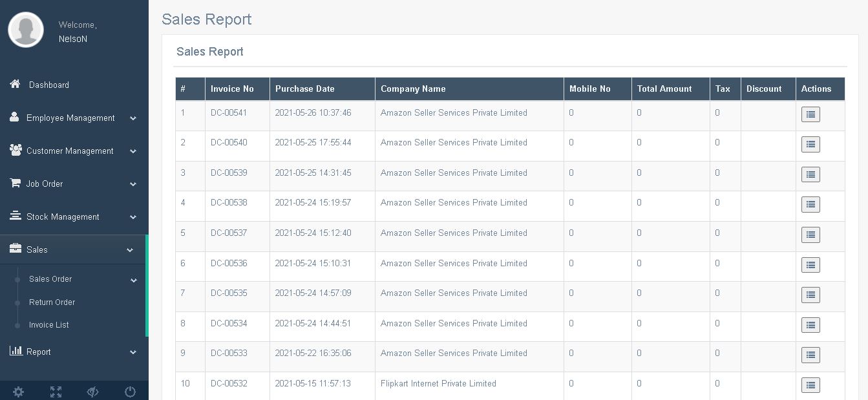868x400 pixels.
Task: Select purchase date 2021-05-15 11:57:13
Action: pos(313,383)
